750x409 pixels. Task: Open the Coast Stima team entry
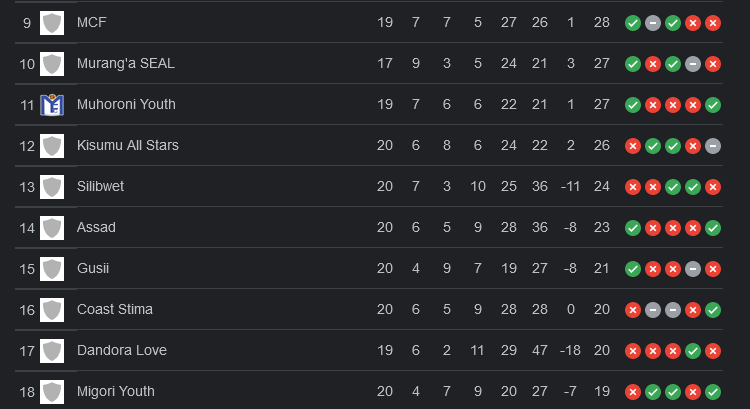(115, 309)
